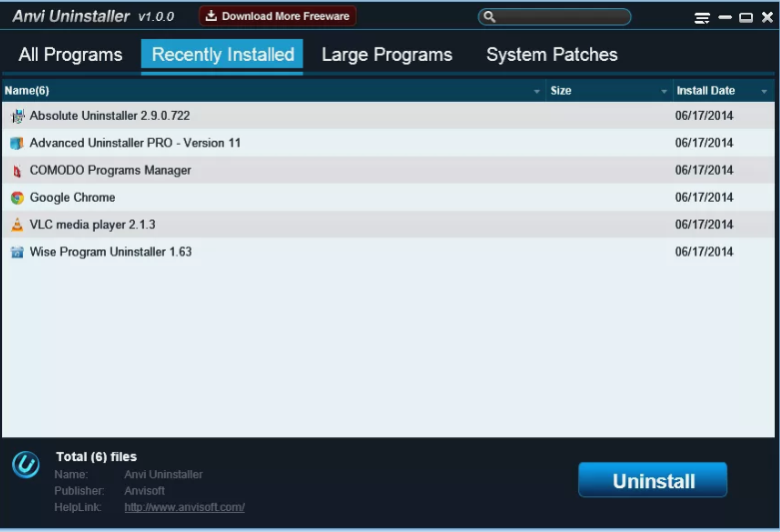Click install date of Wise Program Uninstaller
780x532 pixels.
[x=704, y=253]
